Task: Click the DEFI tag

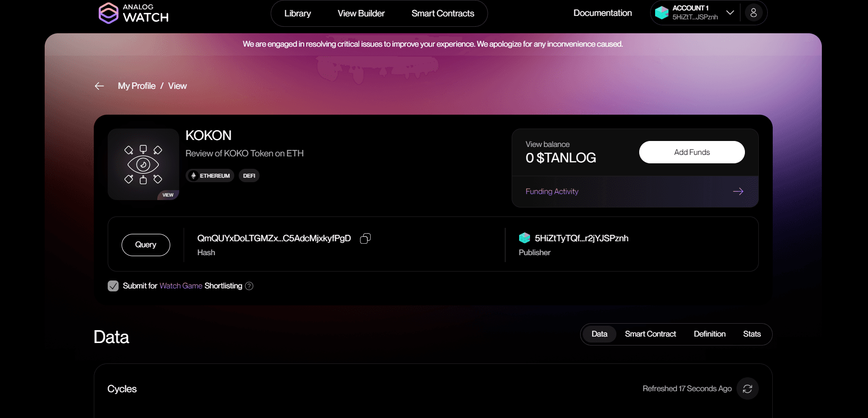Action: tap(249, 176)
